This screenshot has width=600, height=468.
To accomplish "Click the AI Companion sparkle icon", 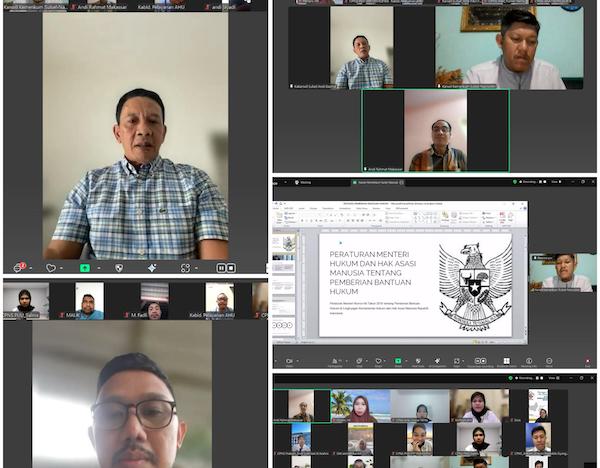I will point(152,268).
